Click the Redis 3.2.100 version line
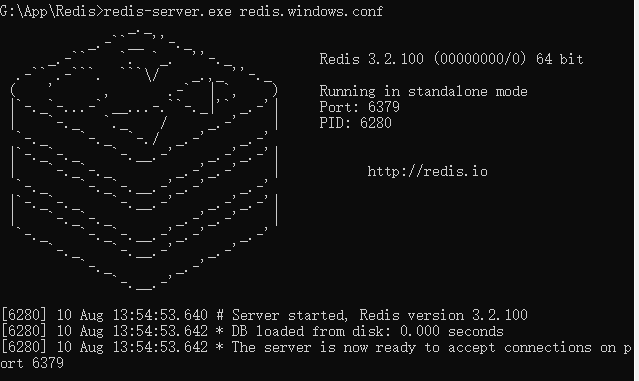Viewport: 639px width, 381px height. click(x=452, y=59)
